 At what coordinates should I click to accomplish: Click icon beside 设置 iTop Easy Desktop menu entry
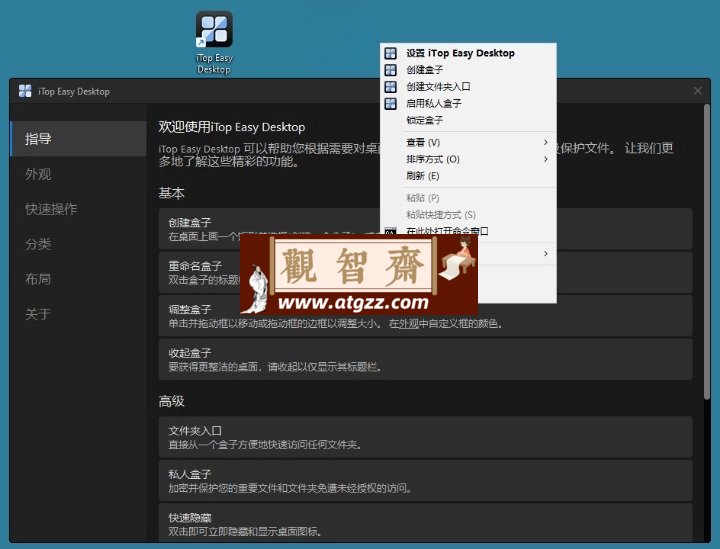coord(390,53)
